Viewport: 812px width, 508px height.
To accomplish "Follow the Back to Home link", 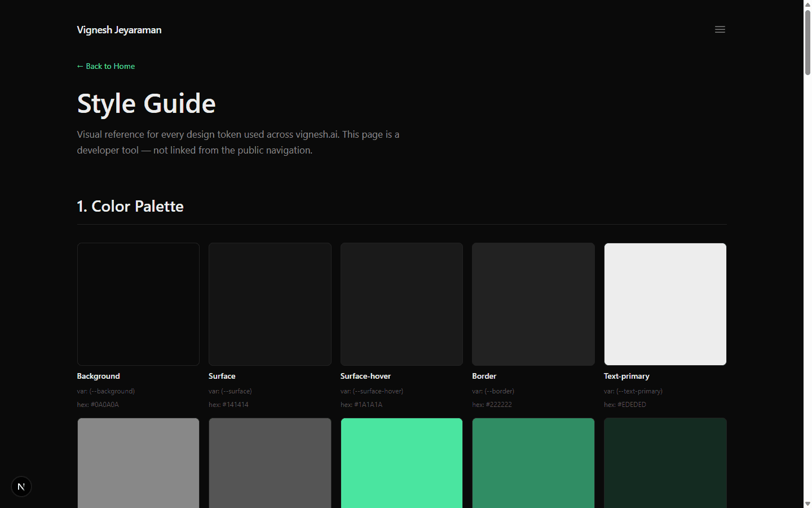I will point(110,66).
